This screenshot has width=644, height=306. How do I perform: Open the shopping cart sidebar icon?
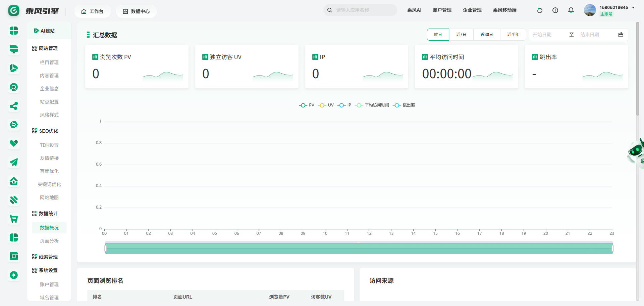tap(14, 219)
